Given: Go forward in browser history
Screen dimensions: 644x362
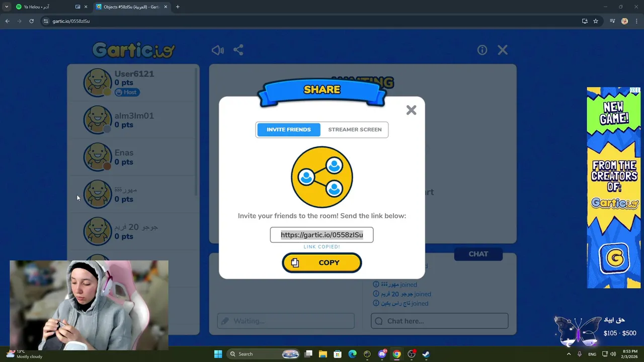Looking at the screenshot, I should pos(19,21).
